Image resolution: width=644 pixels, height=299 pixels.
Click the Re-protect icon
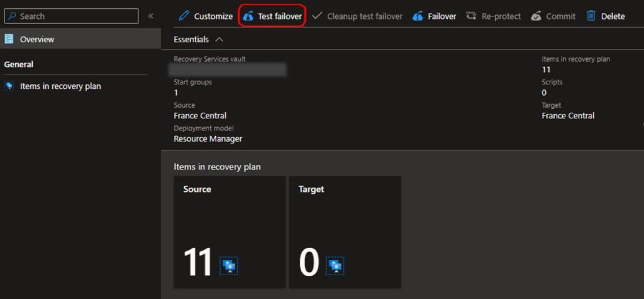click(x=471, y=16)
